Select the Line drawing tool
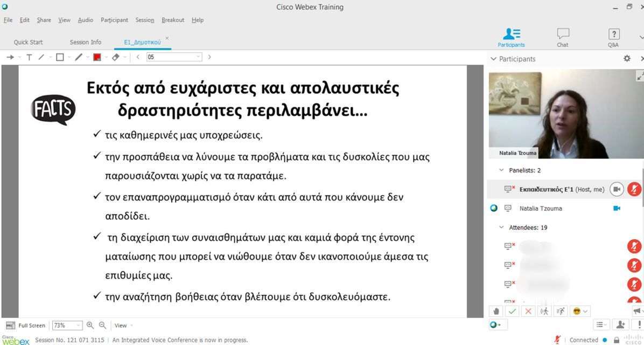The image size is (644, 345). point(41,57)
